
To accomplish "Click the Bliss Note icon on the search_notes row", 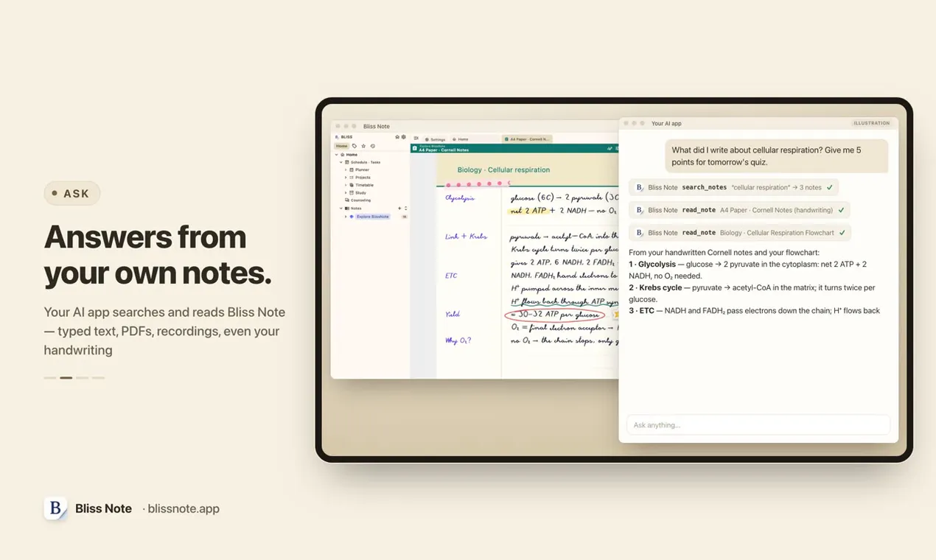I will pos(640,188).
